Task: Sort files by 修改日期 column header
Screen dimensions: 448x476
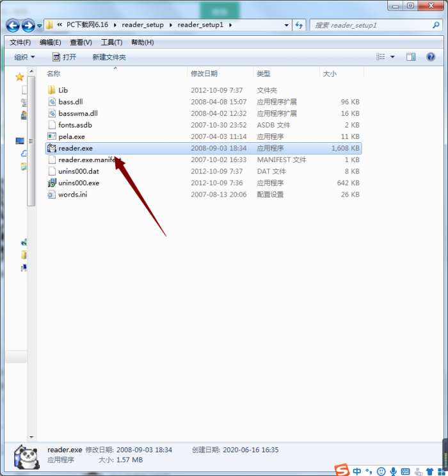Action: click(x=204, y=74)
